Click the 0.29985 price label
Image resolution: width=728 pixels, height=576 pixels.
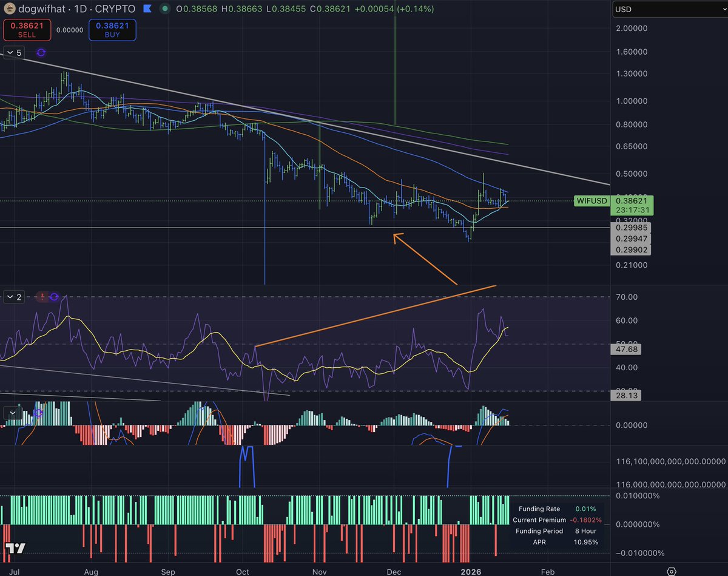click(632, 228)
